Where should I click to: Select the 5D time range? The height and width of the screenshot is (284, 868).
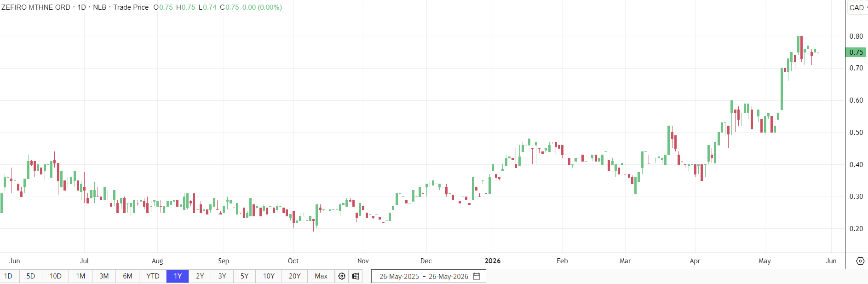(31, 276)
